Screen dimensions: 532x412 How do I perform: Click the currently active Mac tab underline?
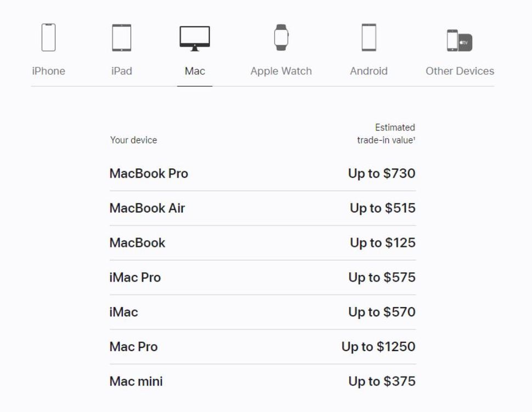[194, 85]
